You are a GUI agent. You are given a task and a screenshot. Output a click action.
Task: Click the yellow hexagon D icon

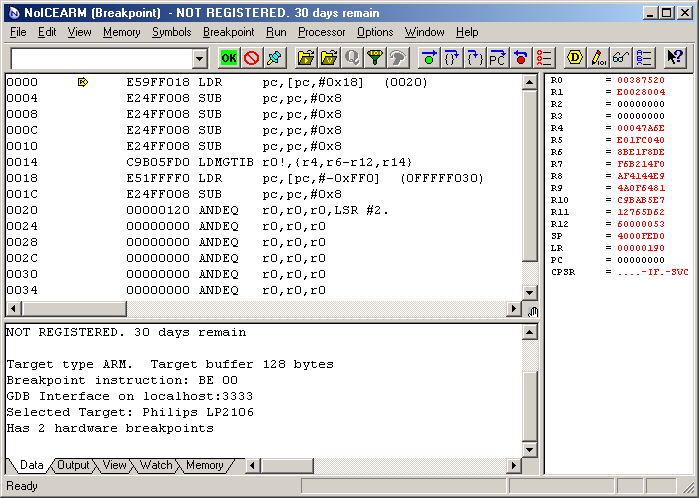click(575, 58)
